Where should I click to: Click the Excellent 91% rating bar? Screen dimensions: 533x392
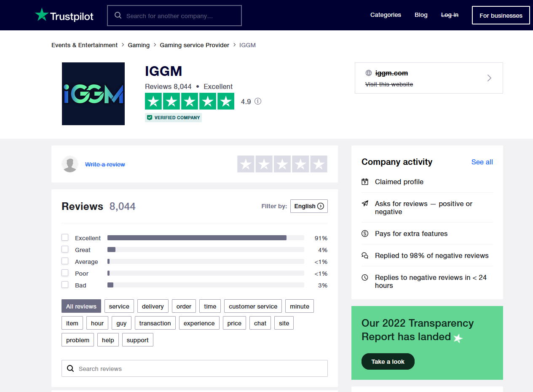point(206,238)
